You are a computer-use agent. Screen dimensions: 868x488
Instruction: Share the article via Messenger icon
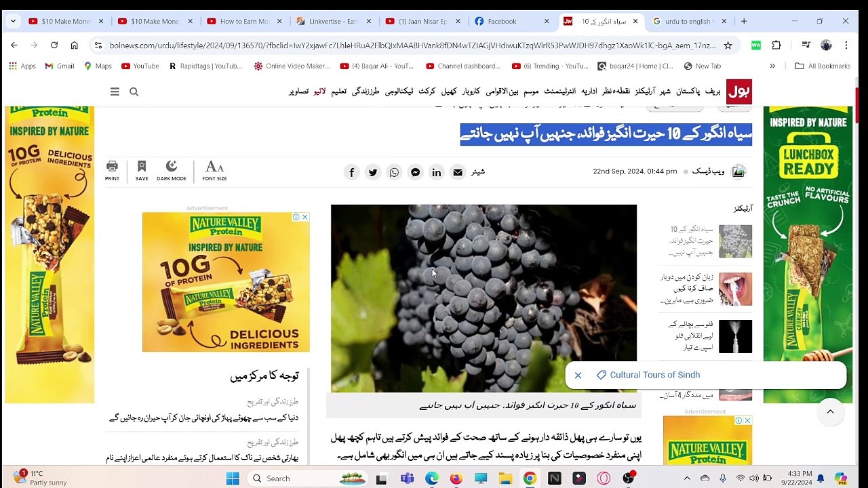coord(415,172)
